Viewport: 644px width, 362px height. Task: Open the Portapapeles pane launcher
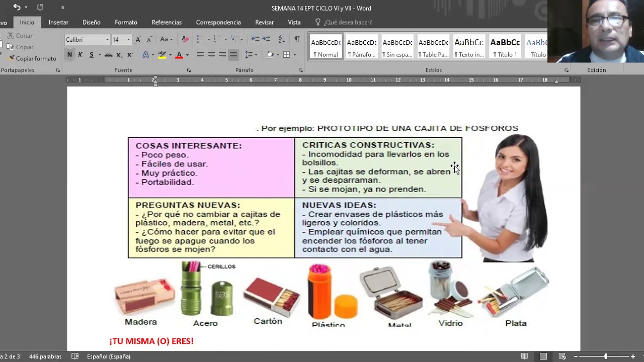click(58, 70)
